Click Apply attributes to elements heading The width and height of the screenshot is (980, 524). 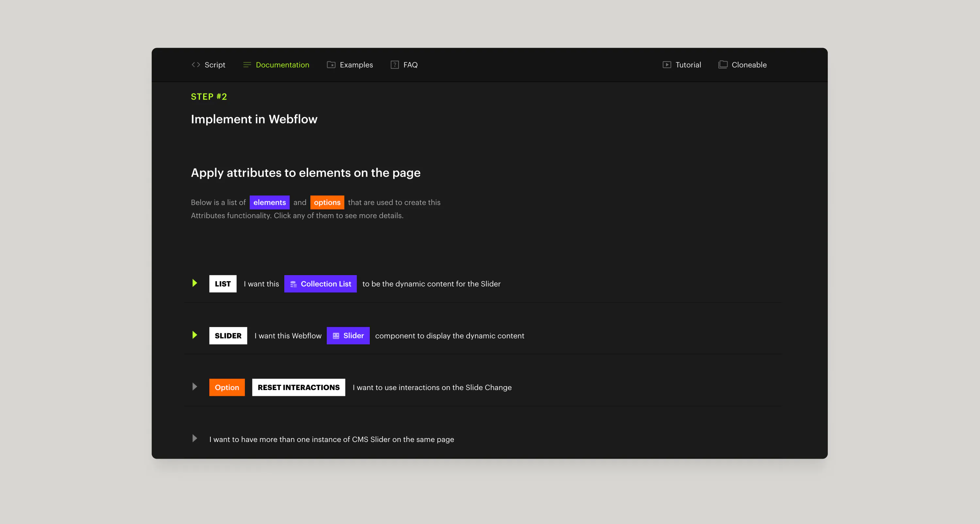tap(305, 173)
